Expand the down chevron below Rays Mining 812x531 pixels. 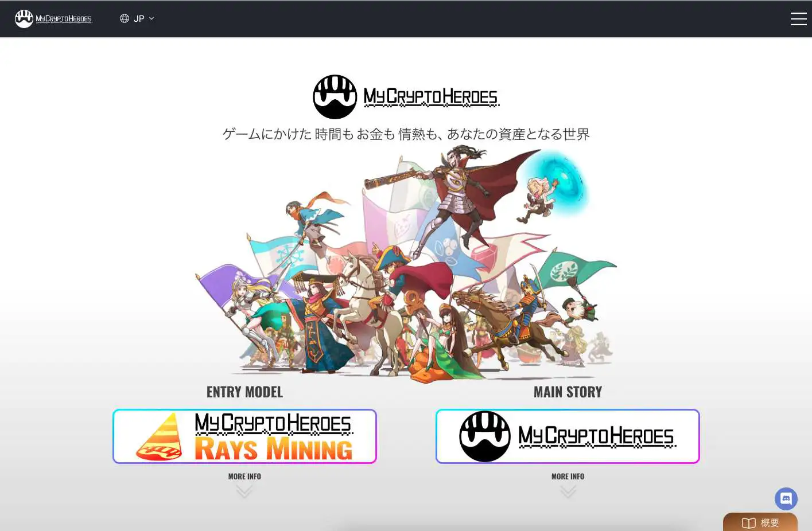(244, 491)
